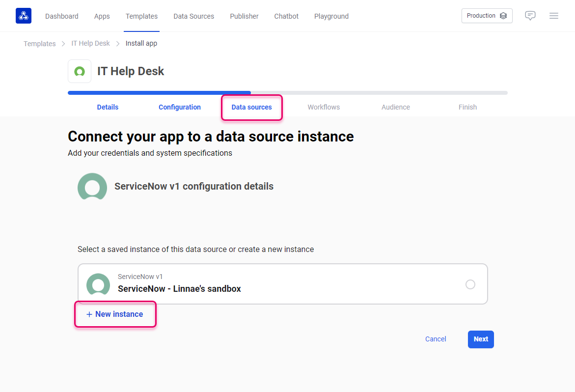The image size is (575, 392).
Task: Click IT Help Desk breadcrumb link
Action: coord(90,43)
